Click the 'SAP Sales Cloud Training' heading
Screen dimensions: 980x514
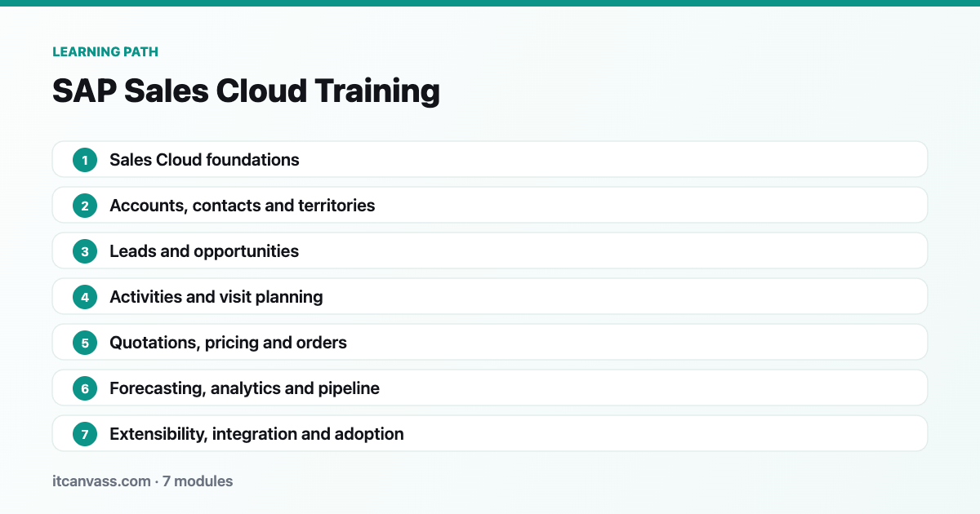click(246, 91)
